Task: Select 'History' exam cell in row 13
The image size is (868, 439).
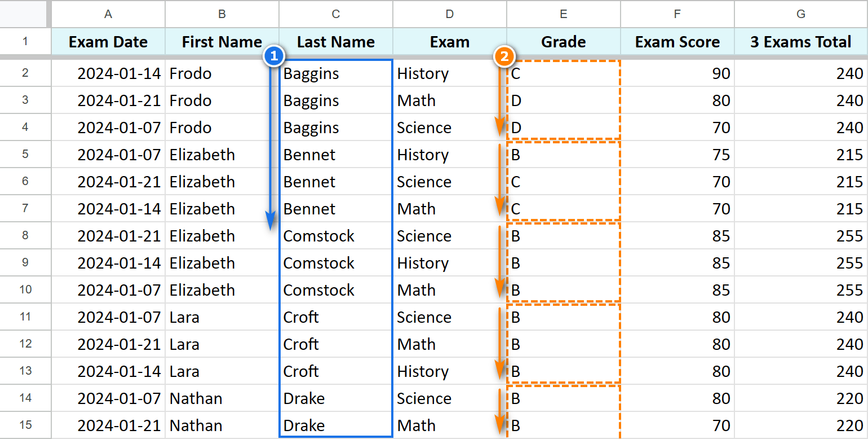Action: 450,371
